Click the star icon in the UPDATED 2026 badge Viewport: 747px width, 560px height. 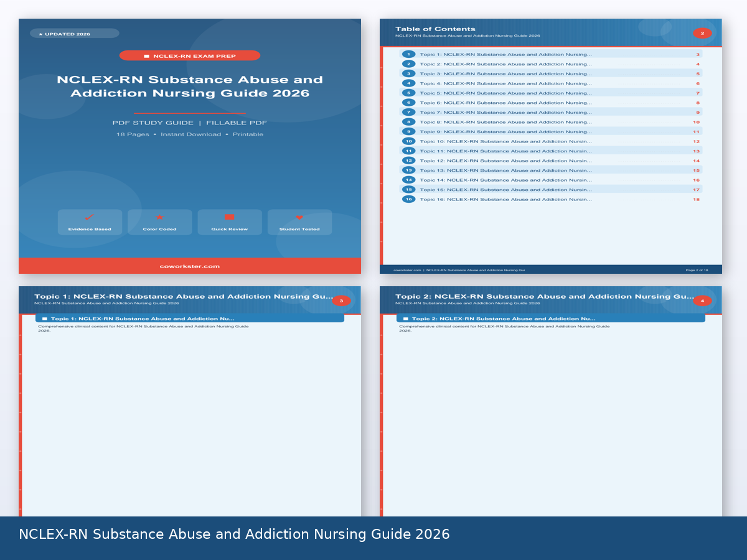click(x=40, y=34)
